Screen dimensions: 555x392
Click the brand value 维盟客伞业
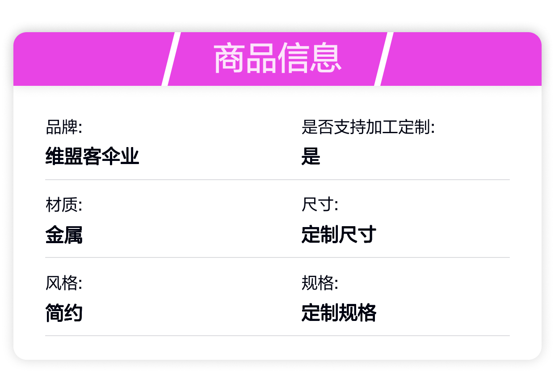92,156
